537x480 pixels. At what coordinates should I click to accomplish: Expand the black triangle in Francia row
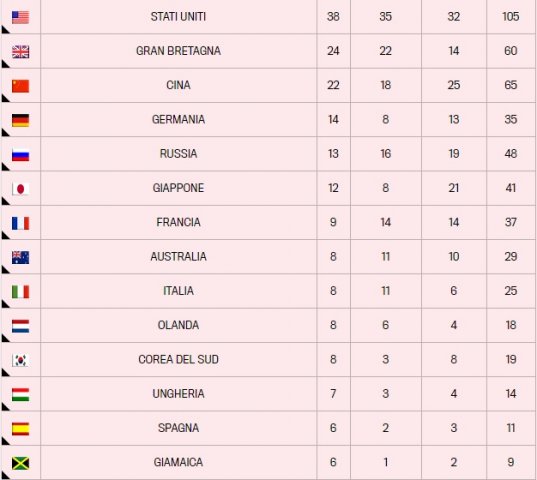click(x=4, y=236)
